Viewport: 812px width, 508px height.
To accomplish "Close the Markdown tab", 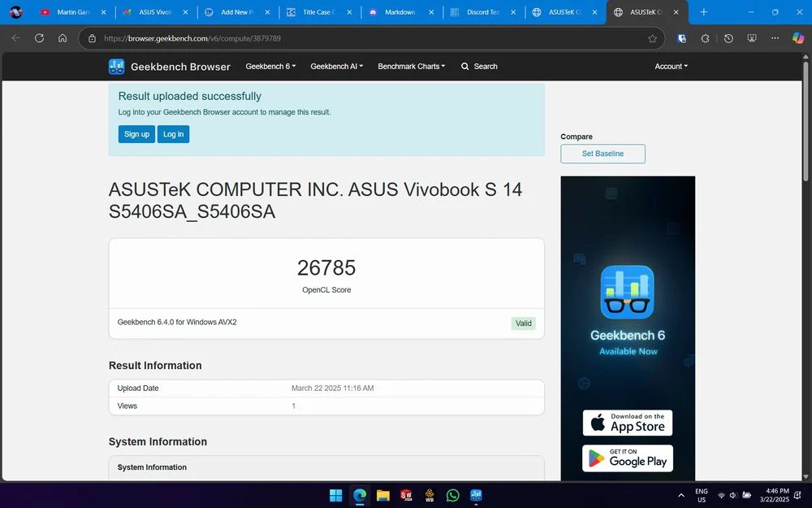I will click(431, 12).
